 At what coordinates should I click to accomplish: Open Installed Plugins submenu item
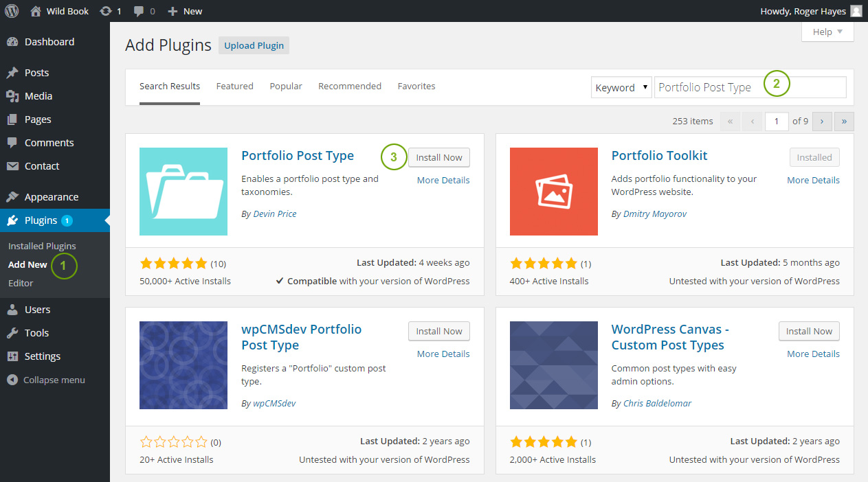[x=42, y=246]
